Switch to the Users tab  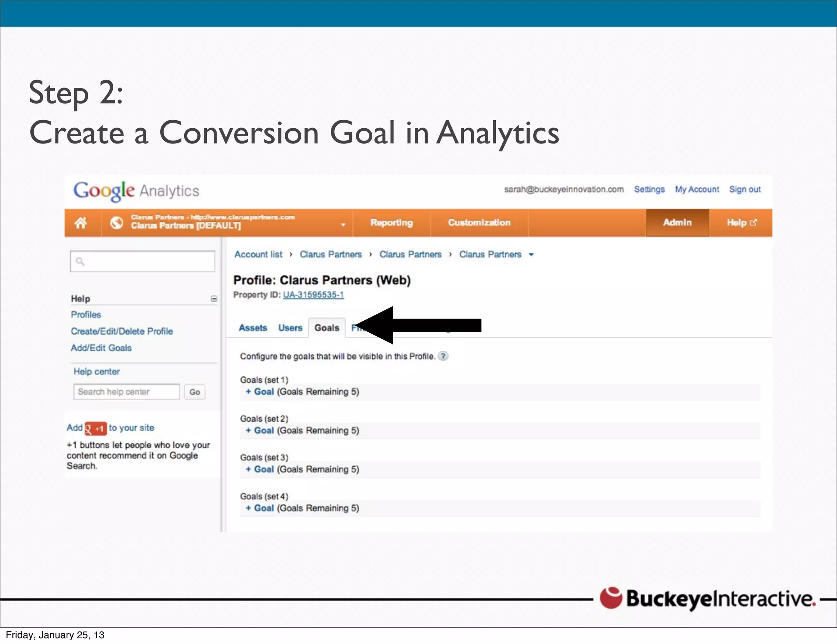(x=290, y=328)
